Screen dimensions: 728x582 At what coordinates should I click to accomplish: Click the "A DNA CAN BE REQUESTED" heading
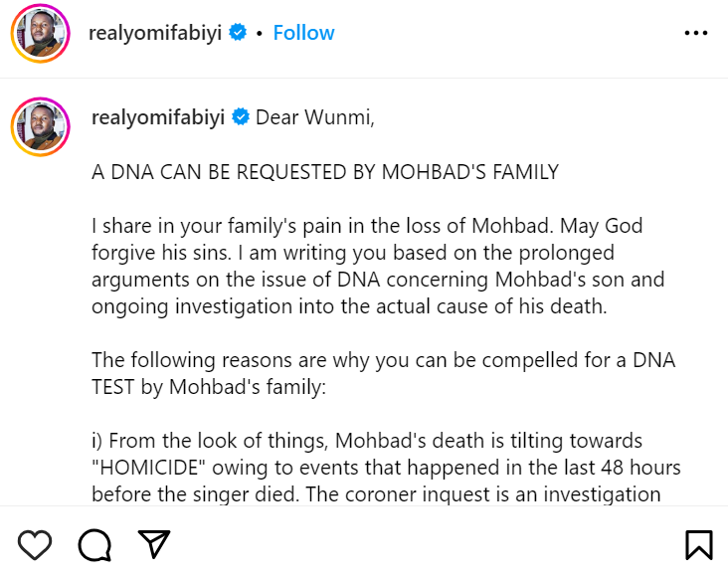coord(324,172)
